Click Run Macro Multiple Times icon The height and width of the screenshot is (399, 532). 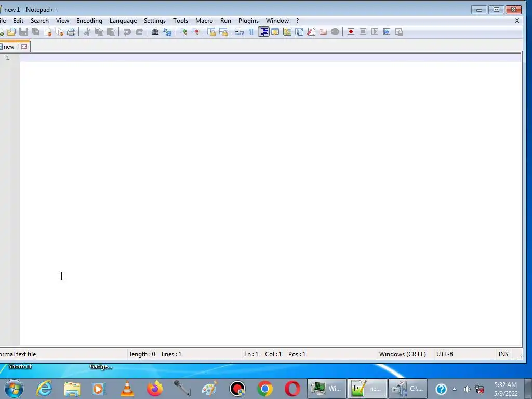387,32
